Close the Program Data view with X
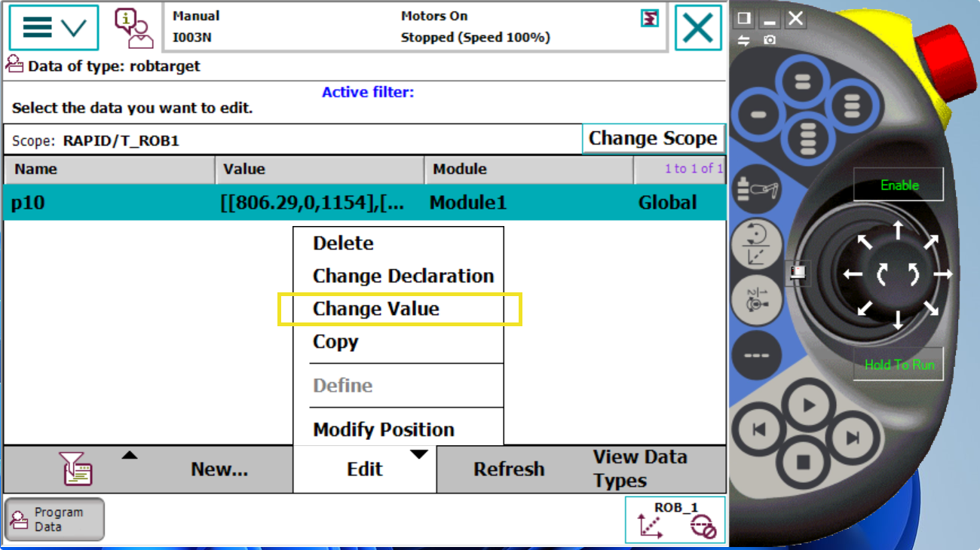980x550 pixels. [x=697, y=28]
